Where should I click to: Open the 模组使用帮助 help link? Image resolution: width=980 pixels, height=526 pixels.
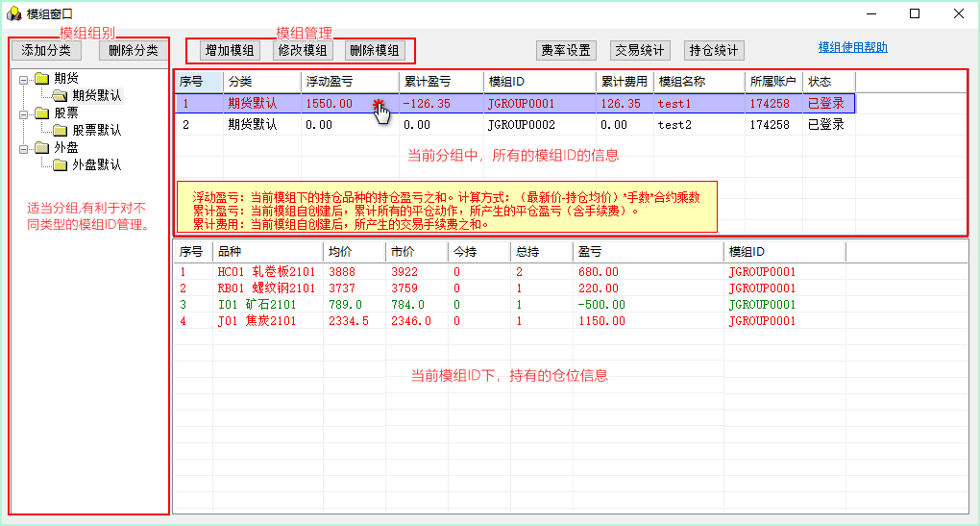click(x=852, y=47)
